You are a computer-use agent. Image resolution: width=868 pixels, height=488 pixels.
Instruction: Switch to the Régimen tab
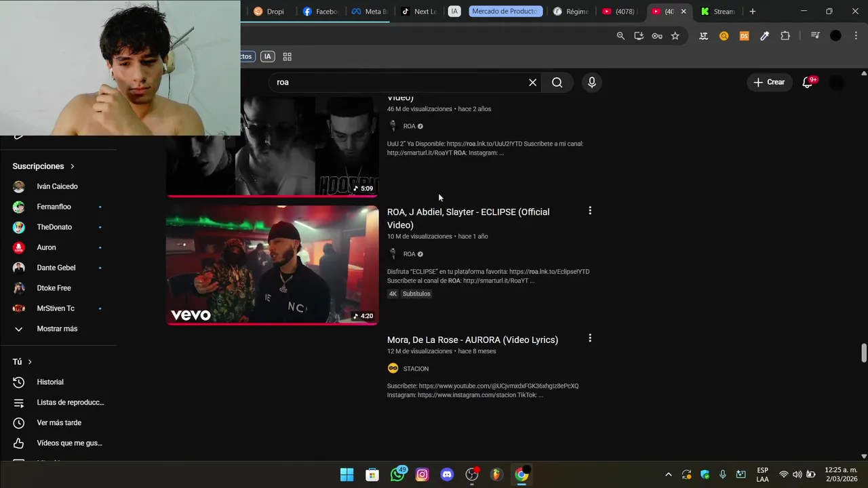571,12
